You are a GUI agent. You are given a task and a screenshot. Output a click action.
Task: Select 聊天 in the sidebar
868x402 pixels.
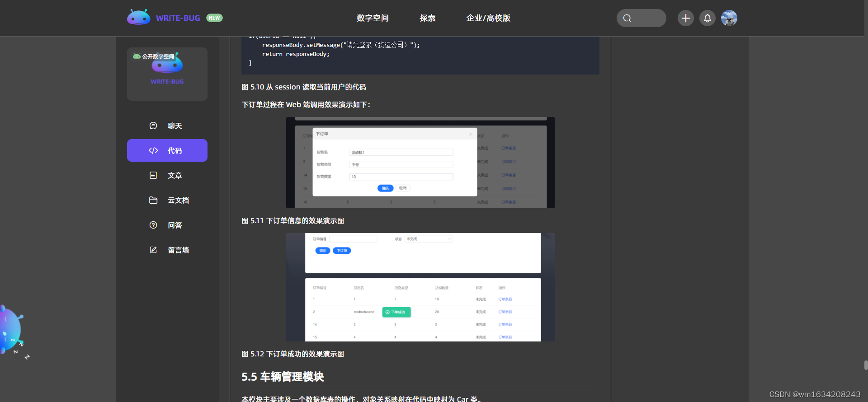tap(167, 126)
